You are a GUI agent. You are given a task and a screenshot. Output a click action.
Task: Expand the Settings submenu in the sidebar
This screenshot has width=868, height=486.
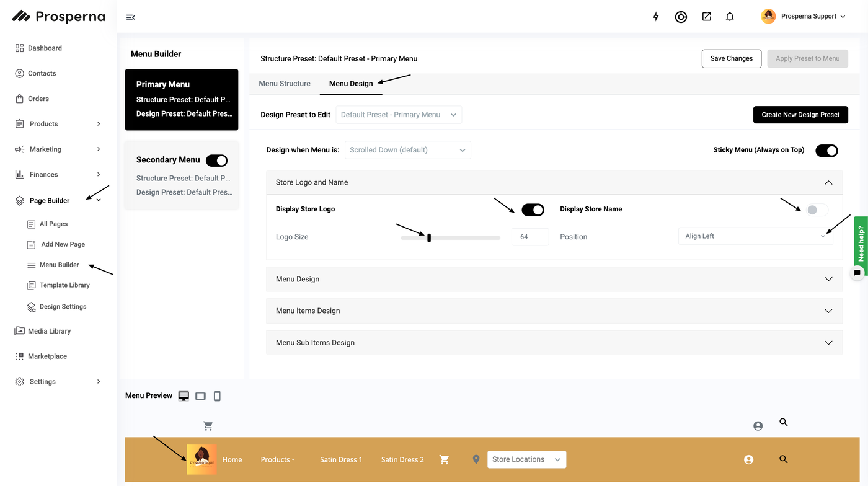point(99,382)
